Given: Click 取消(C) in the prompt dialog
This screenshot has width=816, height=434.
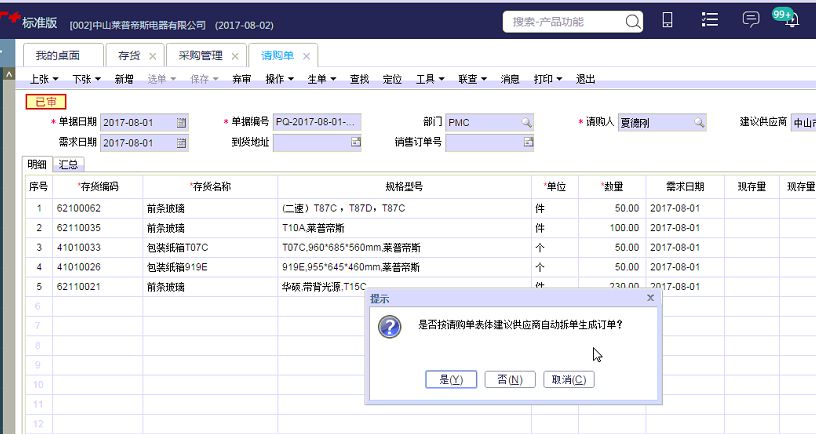Looking at the screenshot, I should pos(569,379).
